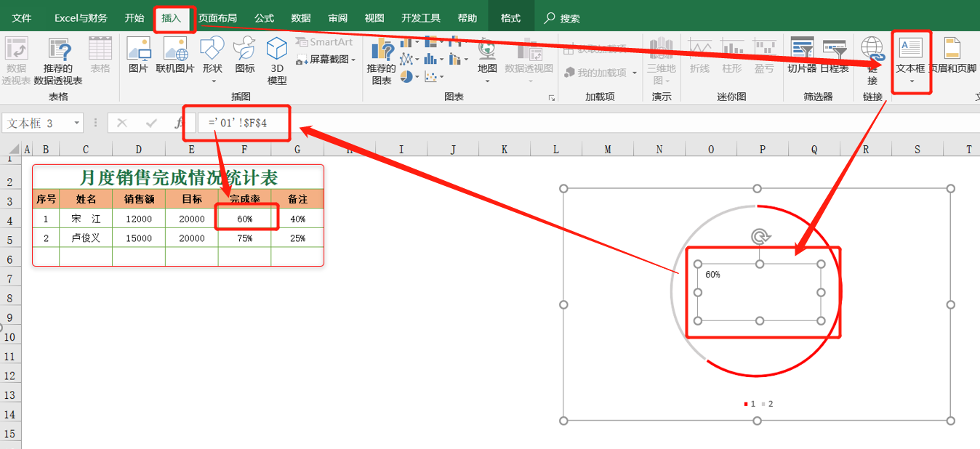
Task: Click the fx insert function button
Action: click(x=179, y=124)
